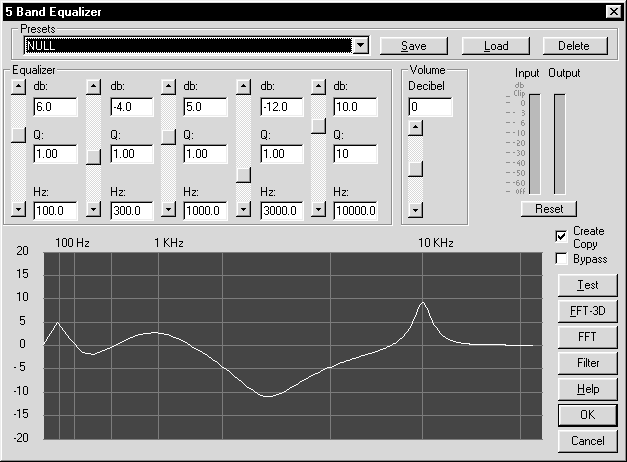
Task: Save the current preset
Action: click(414, 46)
